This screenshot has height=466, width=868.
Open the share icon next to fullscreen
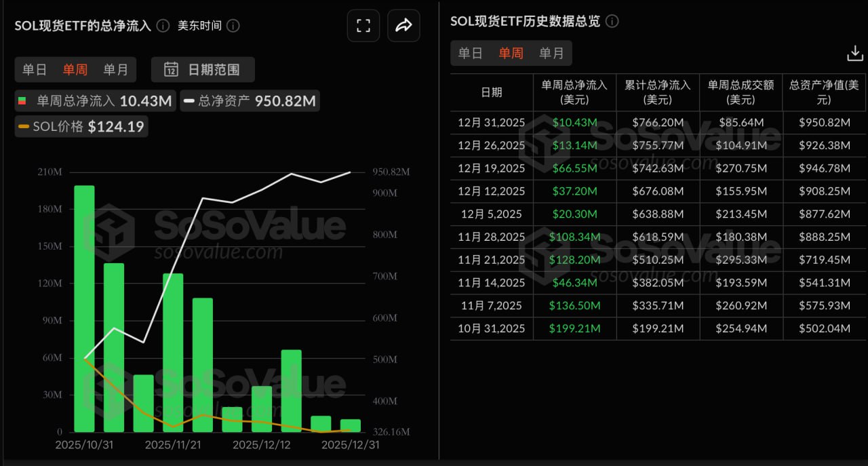coord(404,25)
